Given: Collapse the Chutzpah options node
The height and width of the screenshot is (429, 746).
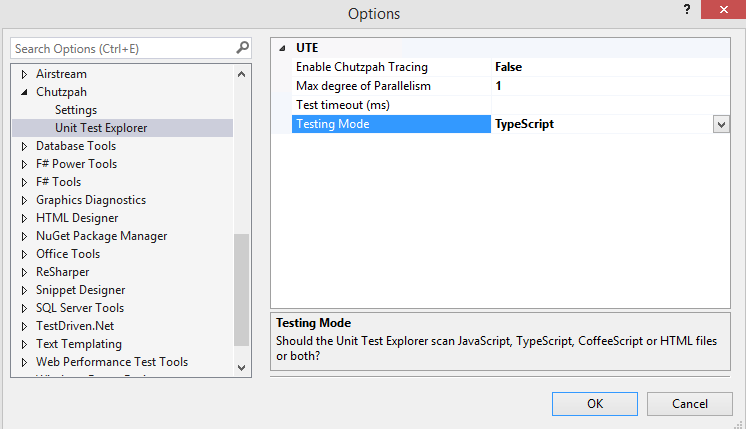Looking at the screenshot, I should pos(25,92).
